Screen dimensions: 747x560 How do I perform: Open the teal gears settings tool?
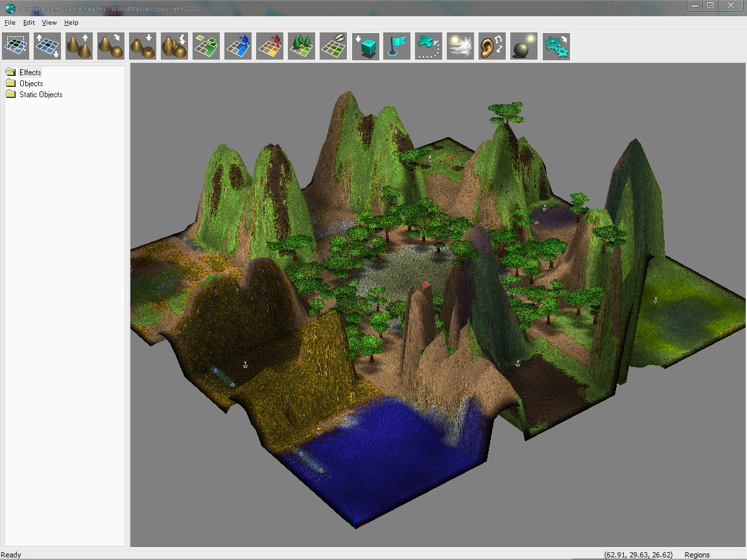coord(556,46)
